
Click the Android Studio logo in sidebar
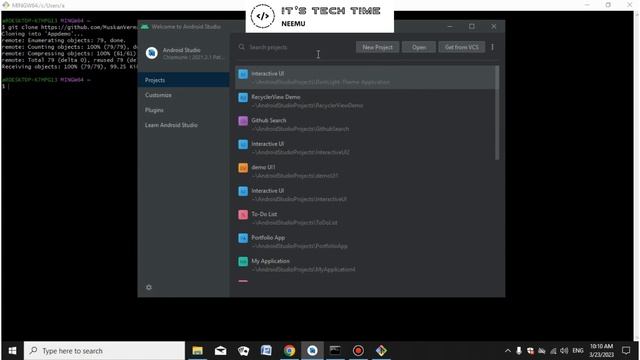[152, 53]
